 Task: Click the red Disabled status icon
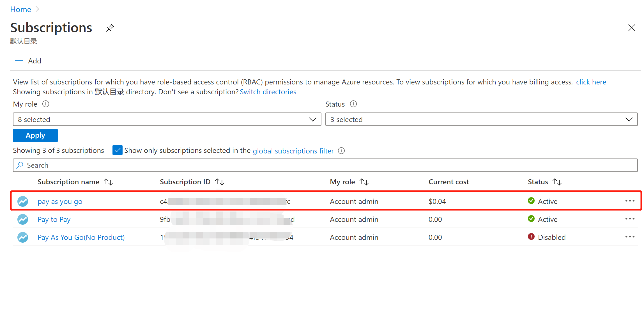(x=531, y=237)
